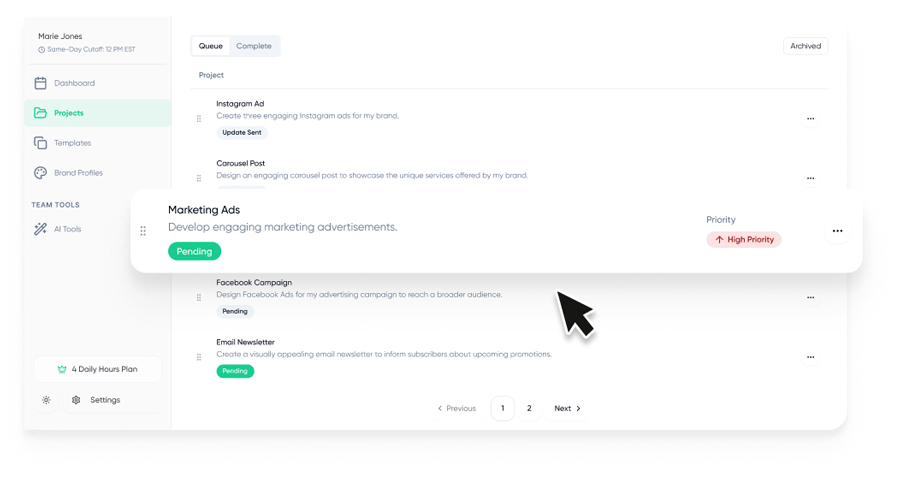This screenshot has width=900, height=480.
Task: Launch AI Tools magic wand icon
Action: point(40,229)
